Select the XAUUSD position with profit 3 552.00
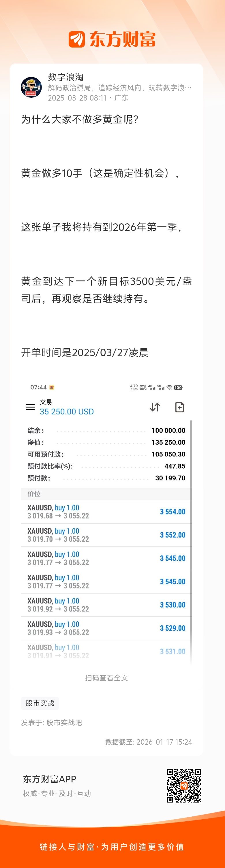 pyautogui.click(x=106, y=535)
